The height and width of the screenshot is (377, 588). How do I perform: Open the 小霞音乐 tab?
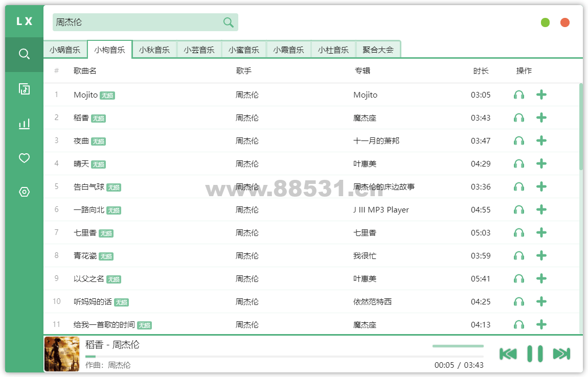(x=288, y=50)
